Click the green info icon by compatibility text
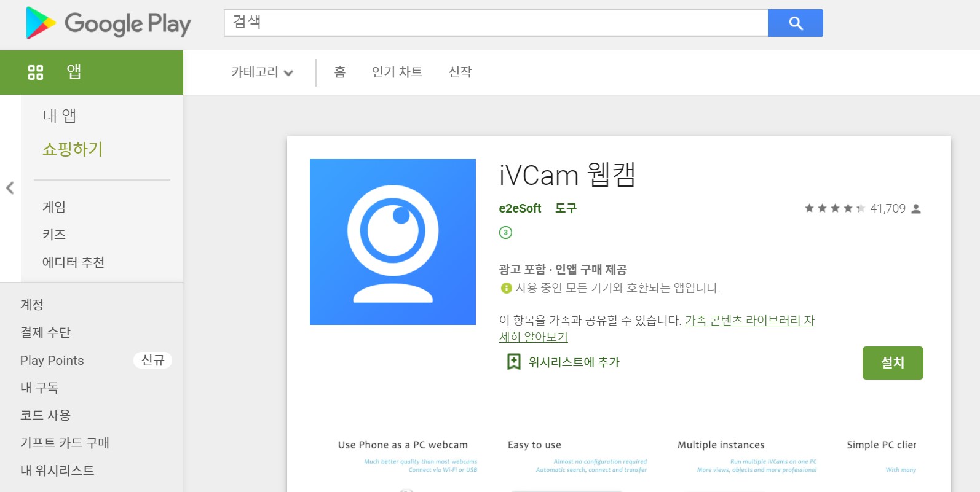 click(x=507, y=287)
